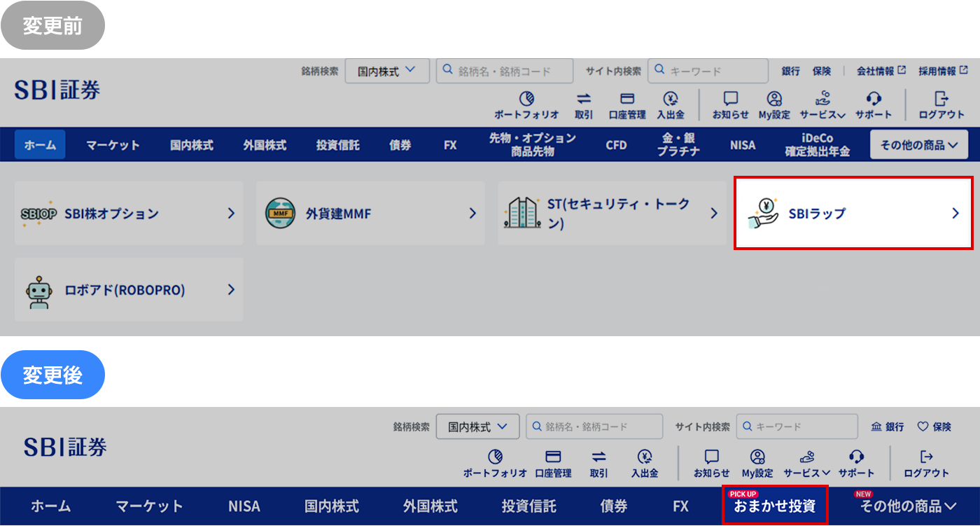The height and width of the screenshot is (526, 980).
Task: Select 債券 tab in before navigation
Action: click(400, 145)
